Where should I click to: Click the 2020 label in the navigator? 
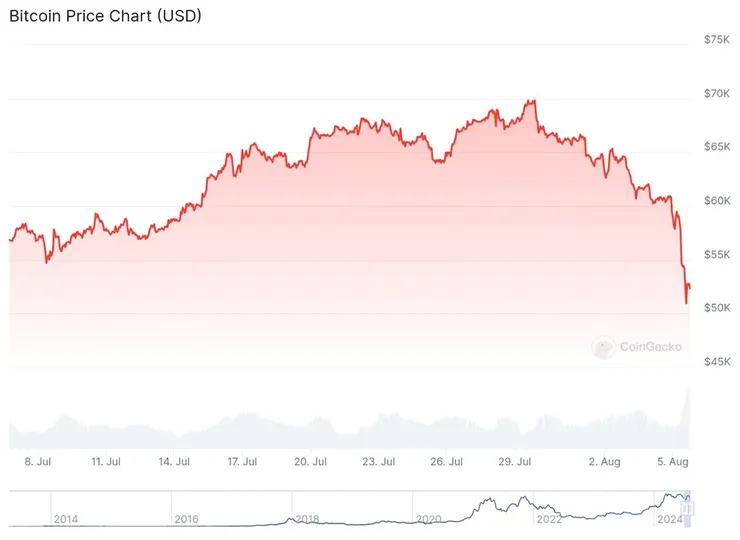[428, 520]
